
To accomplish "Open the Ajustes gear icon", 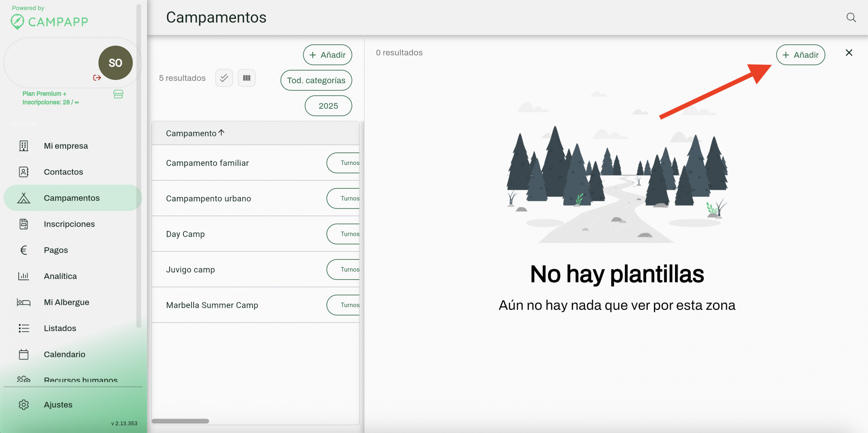I will pyautogui.click(x=24, y=405).
